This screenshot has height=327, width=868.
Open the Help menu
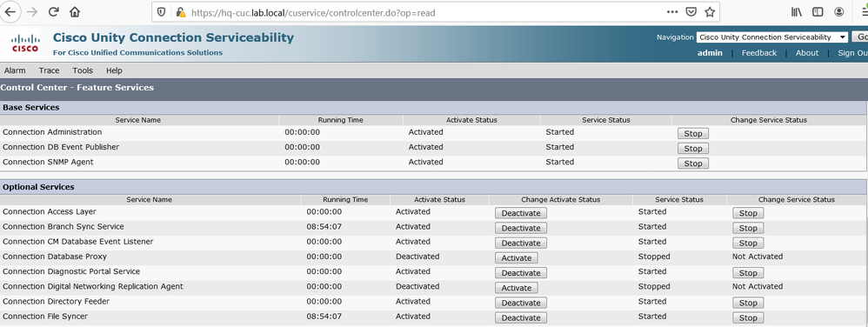[x=114, y=70]
